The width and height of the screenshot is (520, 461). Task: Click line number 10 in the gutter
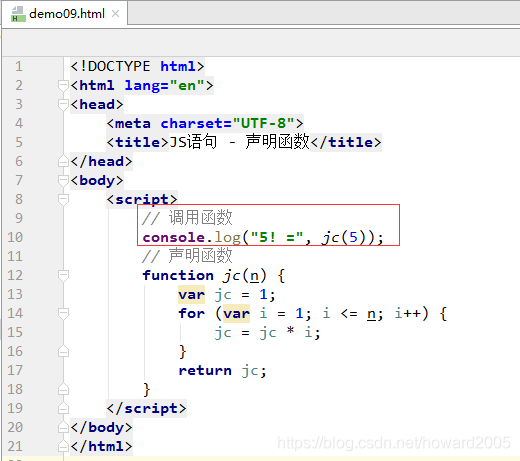point(15,237)
